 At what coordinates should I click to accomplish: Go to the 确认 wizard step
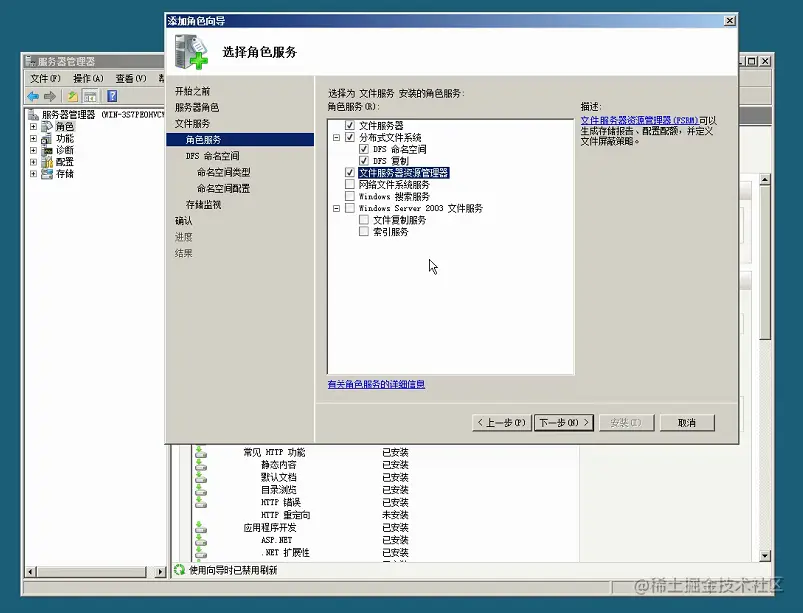[x=183, y=221]
